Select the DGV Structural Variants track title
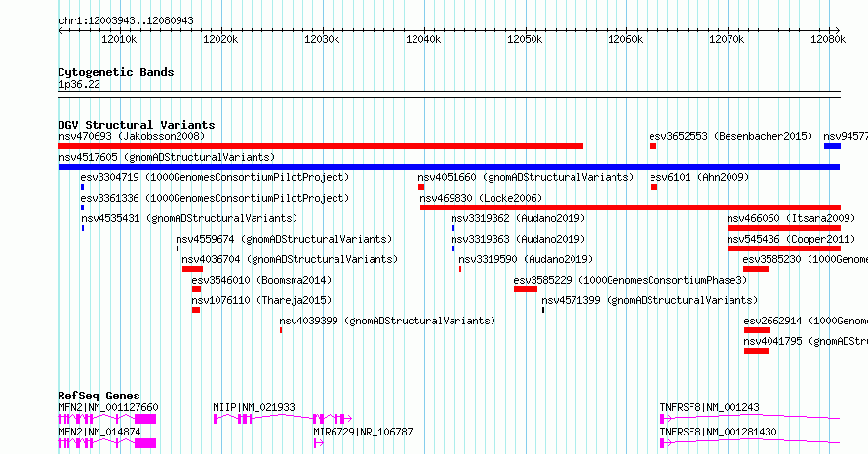Viewport: 868px width, 454px height. coord(137,125)
